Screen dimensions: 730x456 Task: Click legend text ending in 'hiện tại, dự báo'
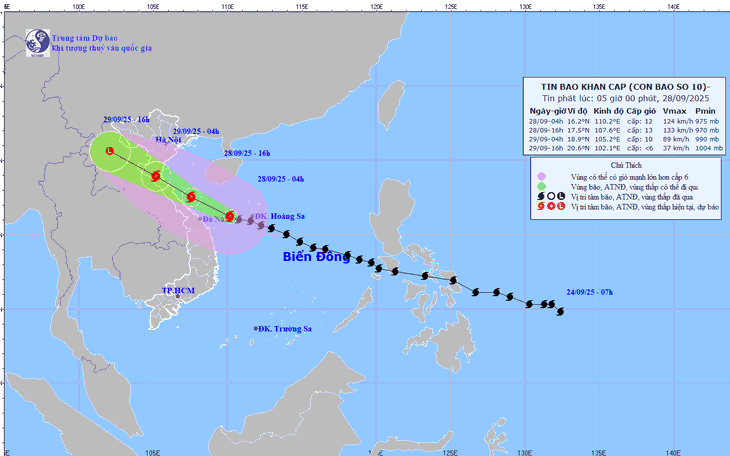645,207
